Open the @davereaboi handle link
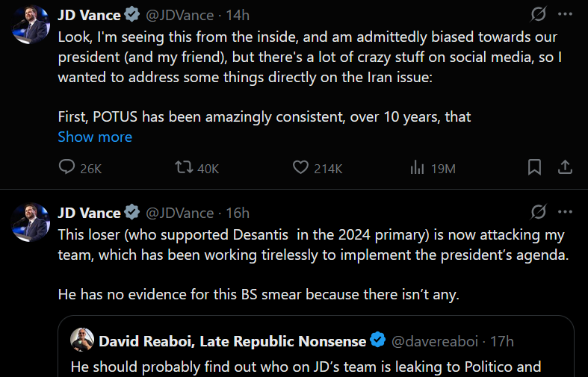 pos(435,341)
